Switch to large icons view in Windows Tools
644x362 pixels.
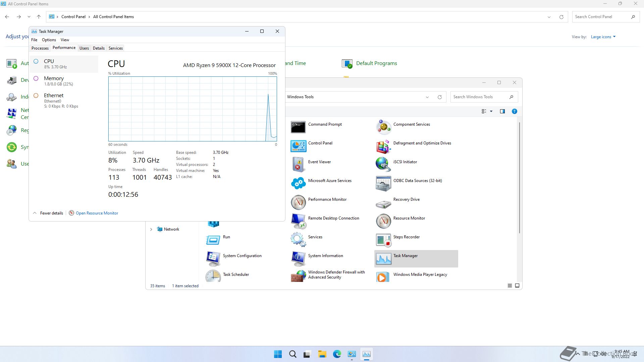tap(517, 286)
